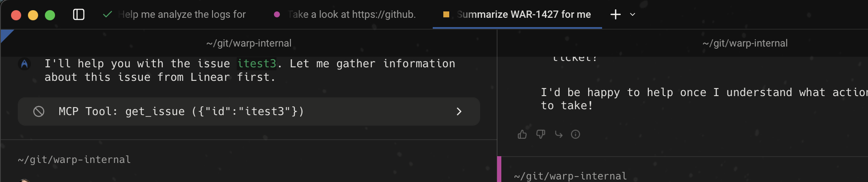Give the response a thumbs up

click(522, 135)
